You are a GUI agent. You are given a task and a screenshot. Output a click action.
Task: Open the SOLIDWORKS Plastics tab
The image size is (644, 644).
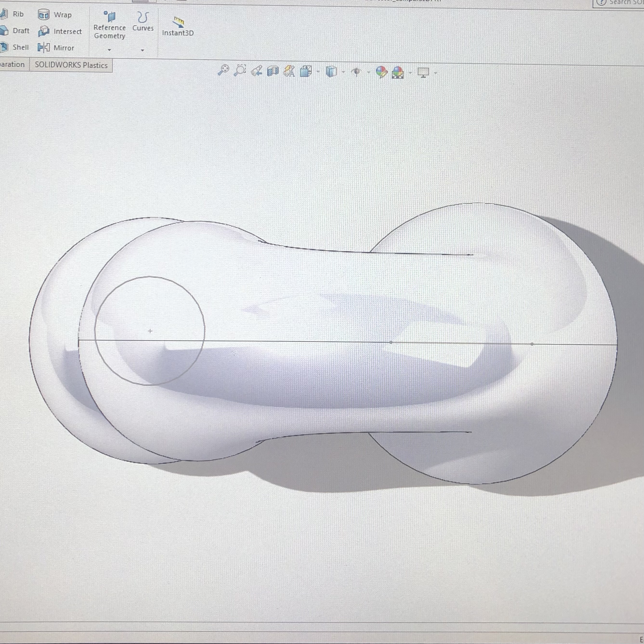[71, 65]
